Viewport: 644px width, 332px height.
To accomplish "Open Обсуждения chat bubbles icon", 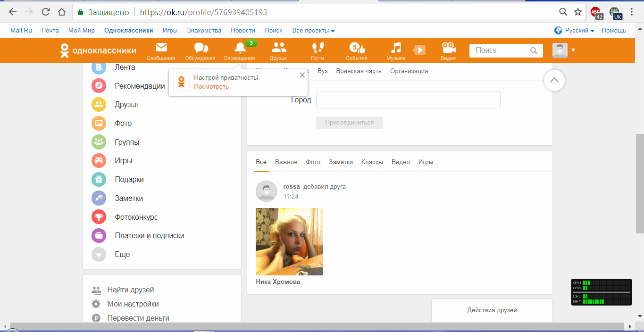I will coord(201,48).
